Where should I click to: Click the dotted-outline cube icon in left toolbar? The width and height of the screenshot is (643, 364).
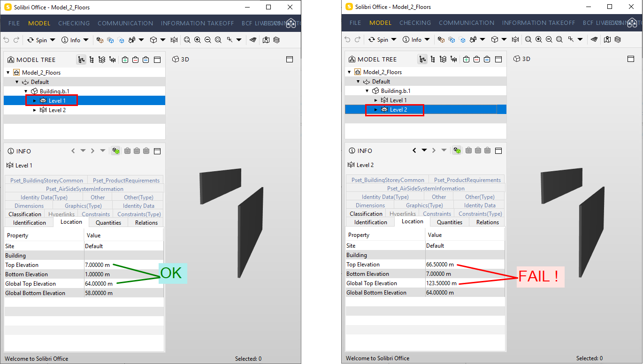121,40
